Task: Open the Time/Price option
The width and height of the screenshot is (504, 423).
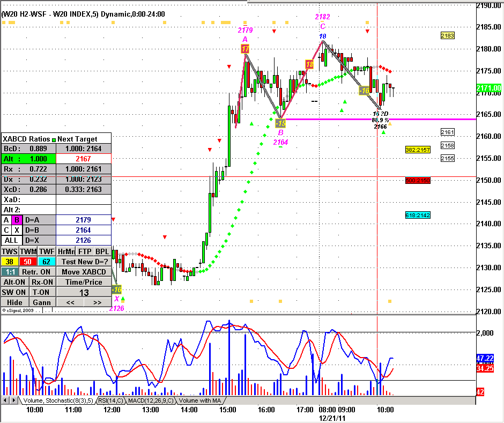Action: (x=84, y=281)
